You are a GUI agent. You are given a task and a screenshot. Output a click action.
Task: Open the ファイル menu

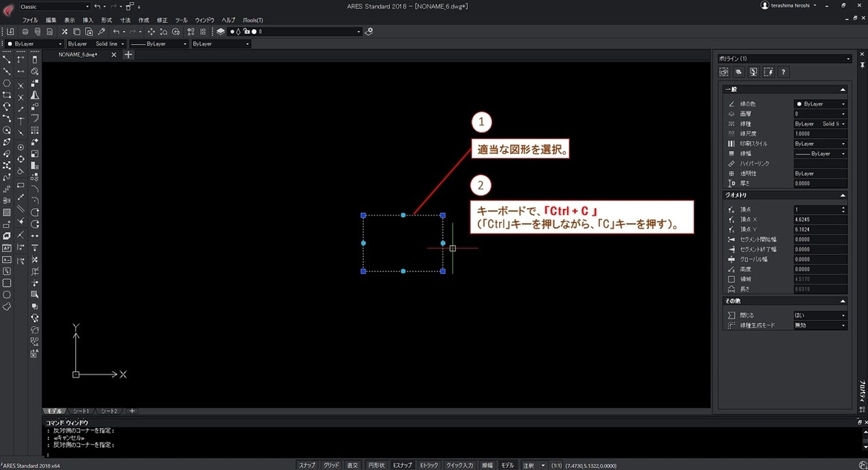[x=30, y=20]
